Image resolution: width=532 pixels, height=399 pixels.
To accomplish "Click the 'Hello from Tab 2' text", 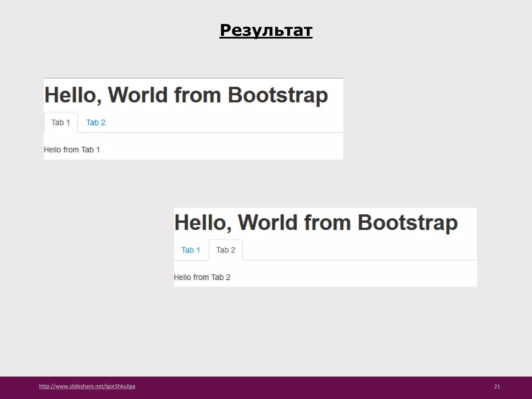I will point(202,277).
